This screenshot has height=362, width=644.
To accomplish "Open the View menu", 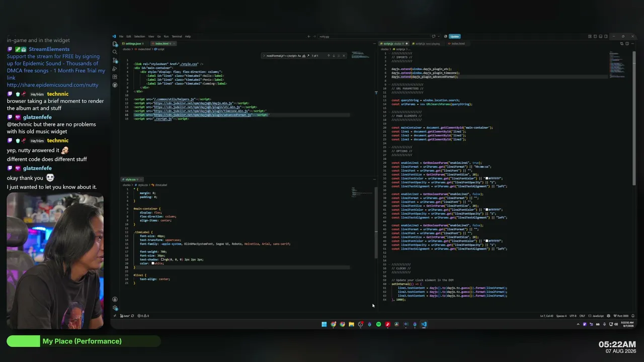I will click(151, 36).
